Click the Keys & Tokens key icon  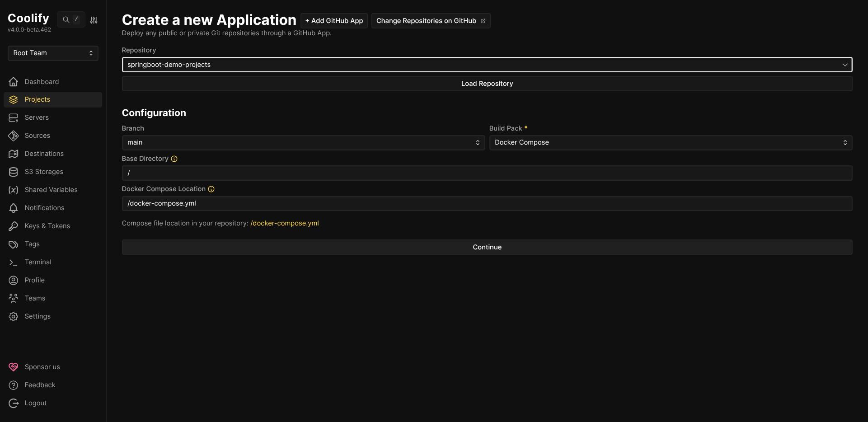click(x=14, y=226)
